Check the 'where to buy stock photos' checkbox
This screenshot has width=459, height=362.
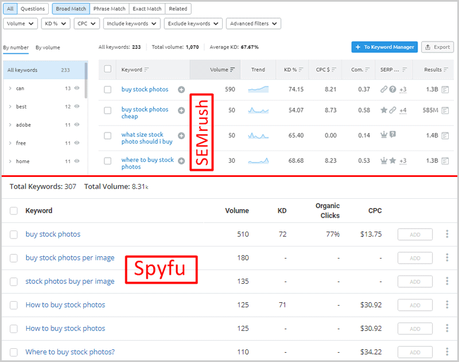(107, 161)
